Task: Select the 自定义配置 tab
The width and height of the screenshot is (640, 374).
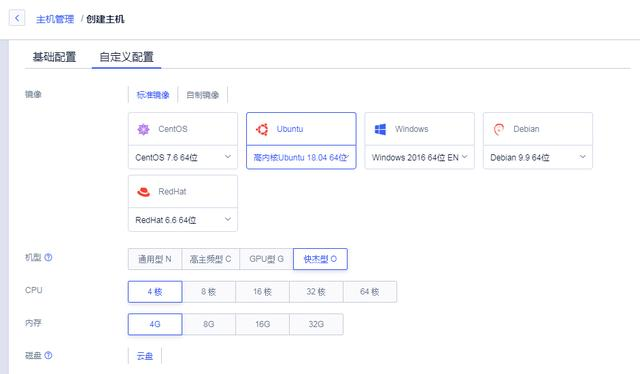Action: pos(127,57)
